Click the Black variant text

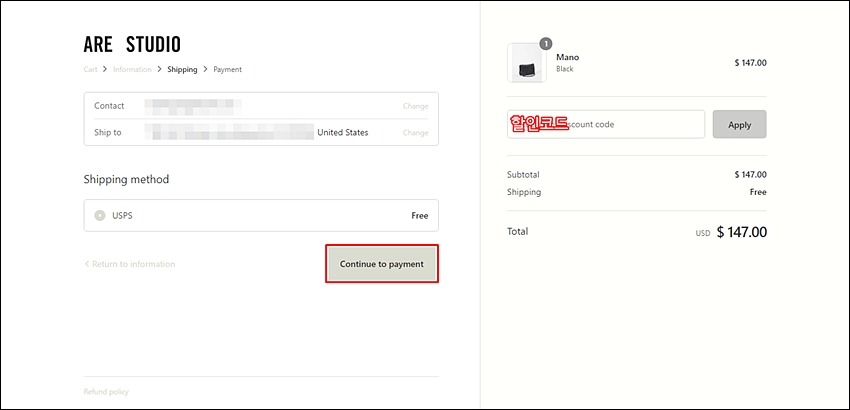coord(565,69)
